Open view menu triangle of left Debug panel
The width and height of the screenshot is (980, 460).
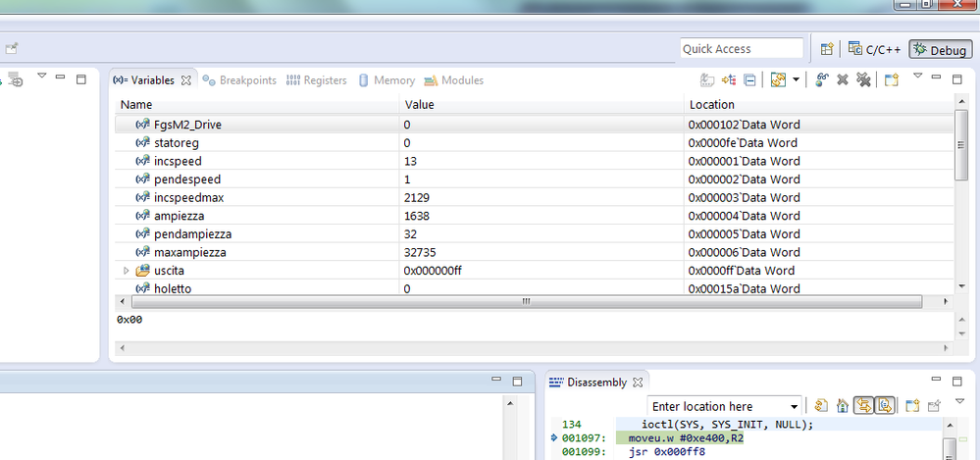(x=42, y=77)
